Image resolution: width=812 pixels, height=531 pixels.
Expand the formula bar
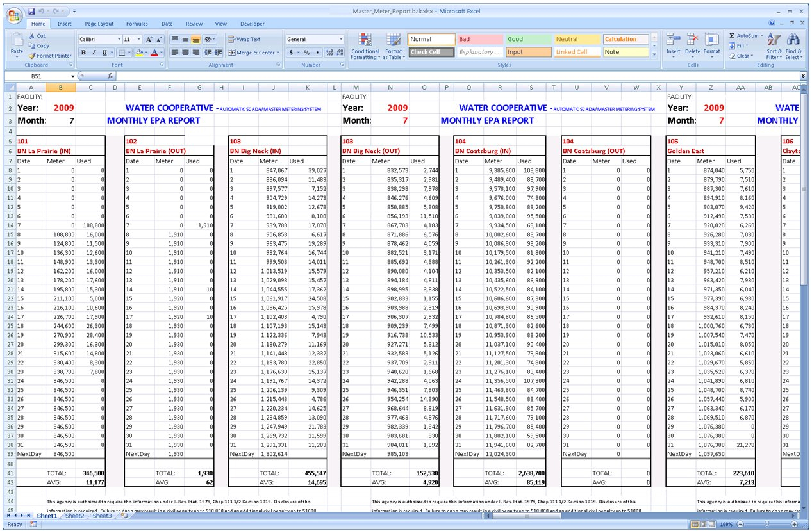coord(803,76)
